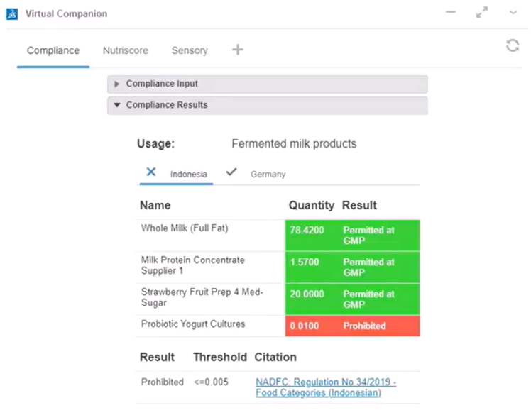Open the chevron menu in title bar
Screen dimensions: 531x420
pos(513,13)
